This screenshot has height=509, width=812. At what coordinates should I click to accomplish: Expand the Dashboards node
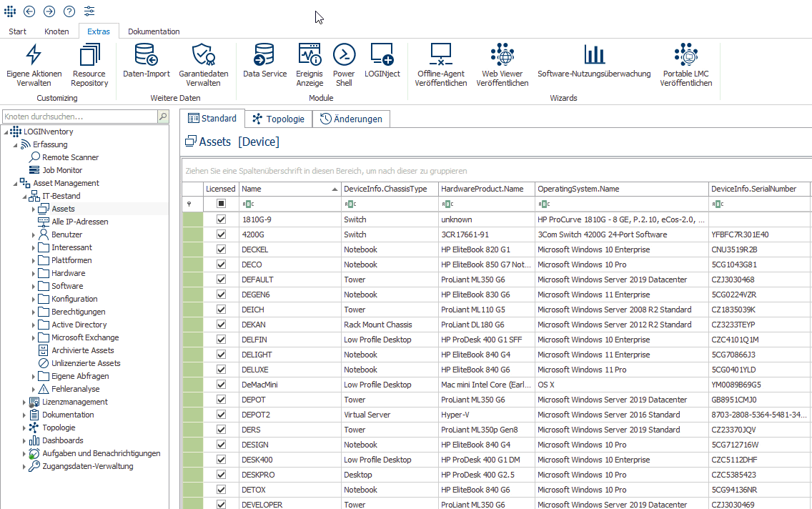(x=24, y=440)
